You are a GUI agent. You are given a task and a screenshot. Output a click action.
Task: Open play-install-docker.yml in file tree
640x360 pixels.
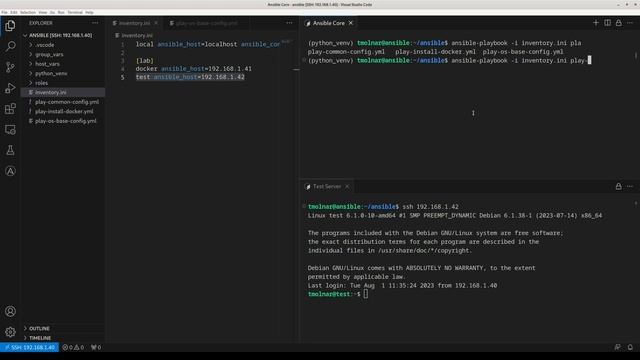click(63, 111)
